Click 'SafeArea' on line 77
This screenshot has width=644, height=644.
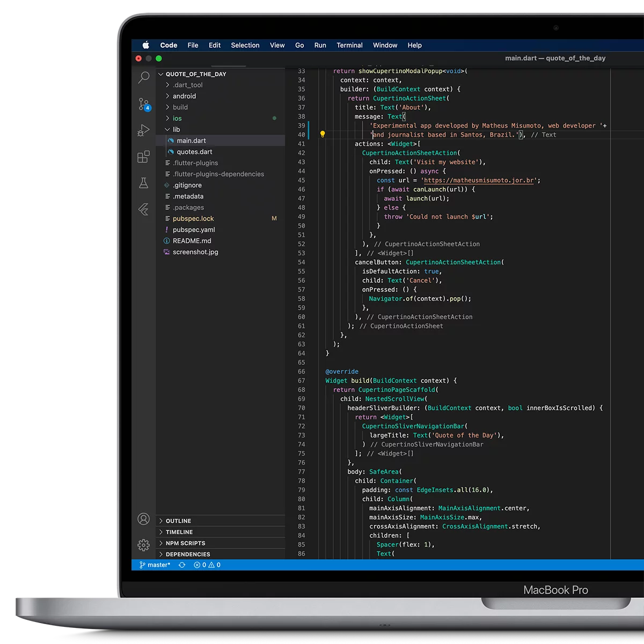[x=384, y=472]
